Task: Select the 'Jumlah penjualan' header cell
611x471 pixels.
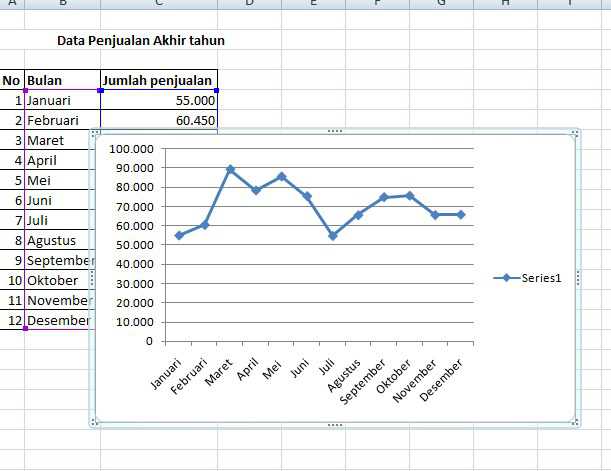Action: [x=158, y=80]
